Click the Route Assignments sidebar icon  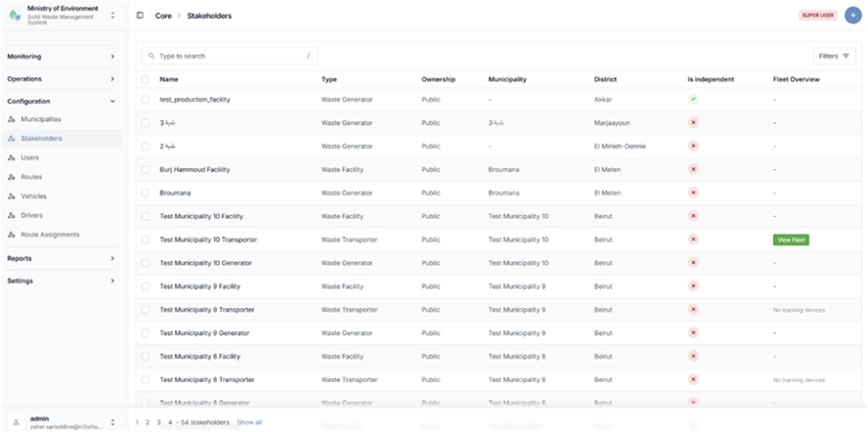click(11, 235)
